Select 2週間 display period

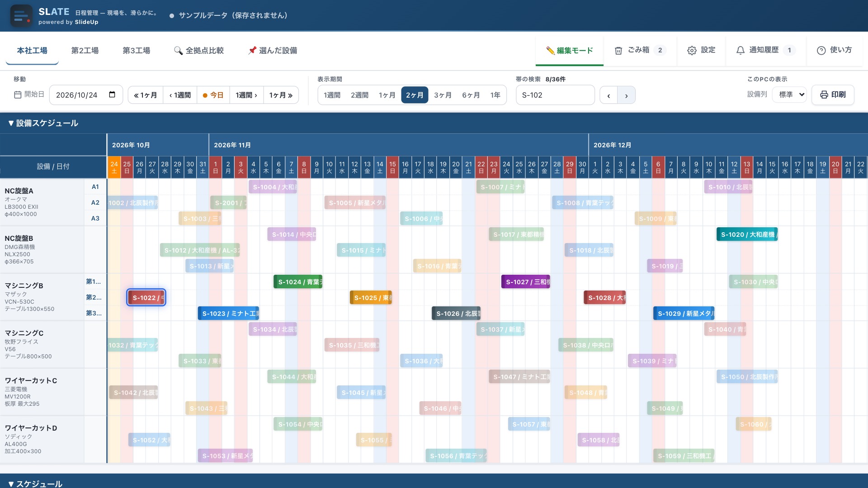point(359,95)
